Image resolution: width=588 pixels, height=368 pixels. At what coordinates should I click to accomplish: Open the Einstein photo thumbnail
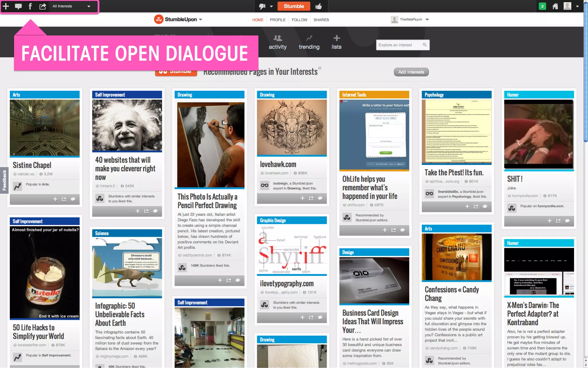tap(127, 125)
